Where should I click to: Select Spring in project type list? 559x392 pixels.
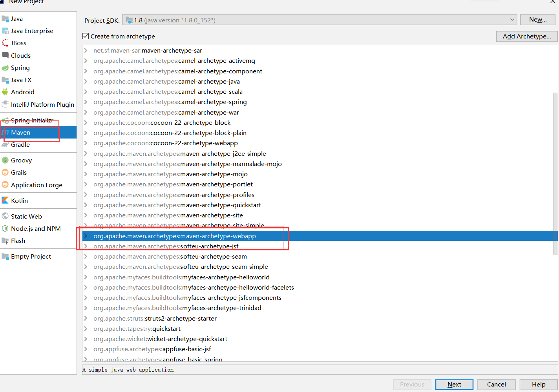coord(38,68)
